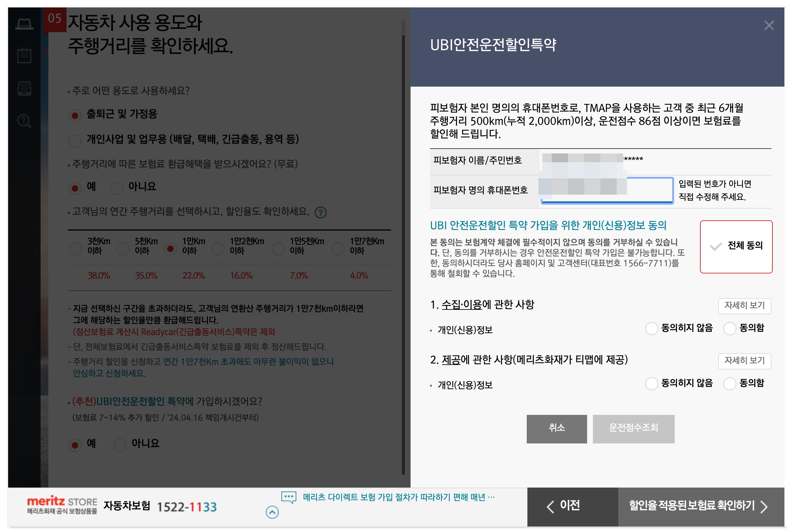Select 1만7천Km 이하 mileage option

pyautogui.click(x=338, y=249)
